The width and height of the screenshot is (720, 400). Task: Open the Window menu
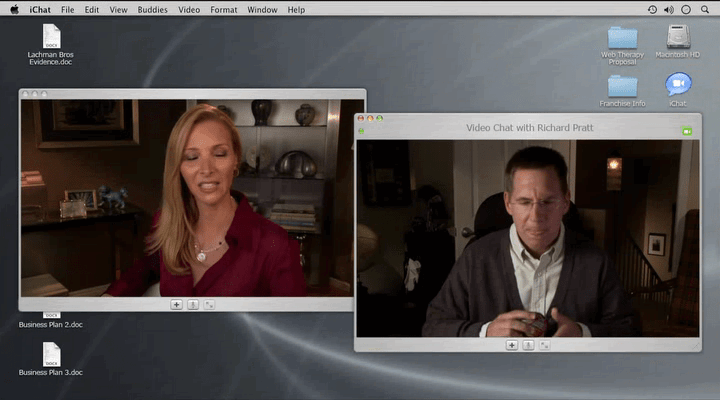point(262,9)
